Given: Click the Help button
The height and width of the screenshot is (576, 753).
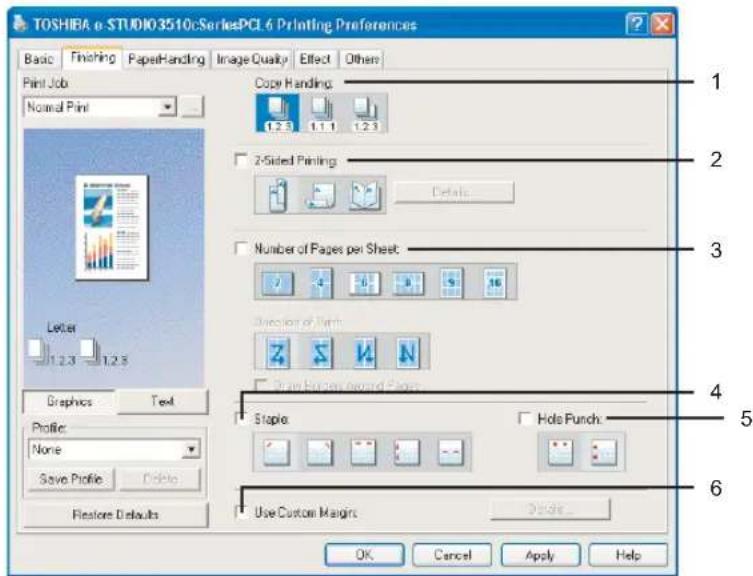Looking at the screenshot, I should coord(628,555).
